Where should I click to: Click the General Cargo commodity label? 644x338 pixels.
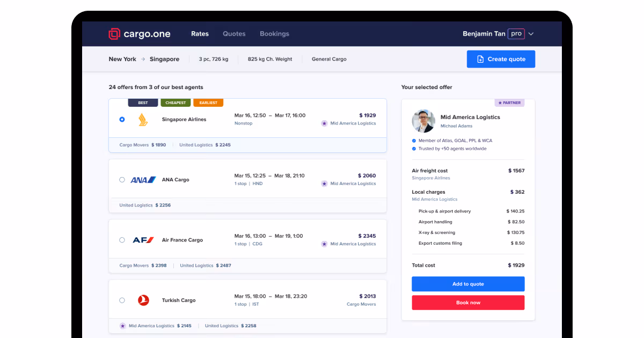(x=329, y=59)
